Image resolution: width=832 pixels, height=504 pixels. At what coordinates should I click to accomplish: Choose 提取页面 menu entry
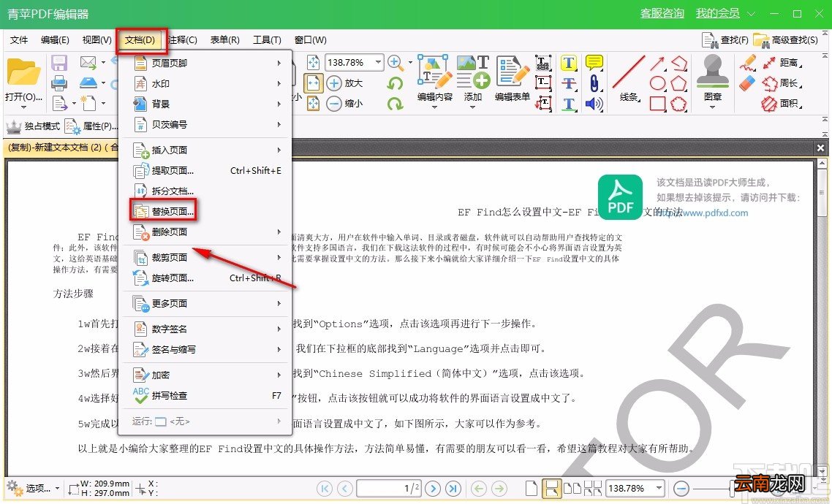click(207, 171)
